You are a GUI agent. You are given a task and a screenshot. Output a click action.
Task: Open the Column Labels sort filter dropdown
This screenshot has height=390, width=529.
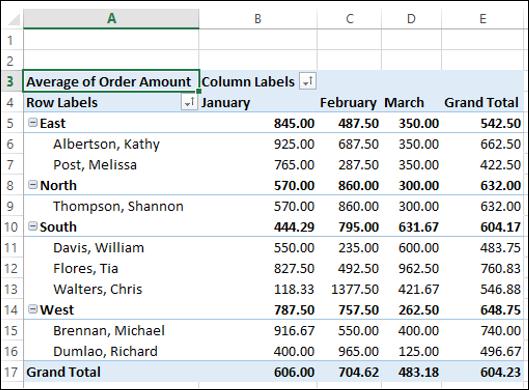click(x=307, y=81)
